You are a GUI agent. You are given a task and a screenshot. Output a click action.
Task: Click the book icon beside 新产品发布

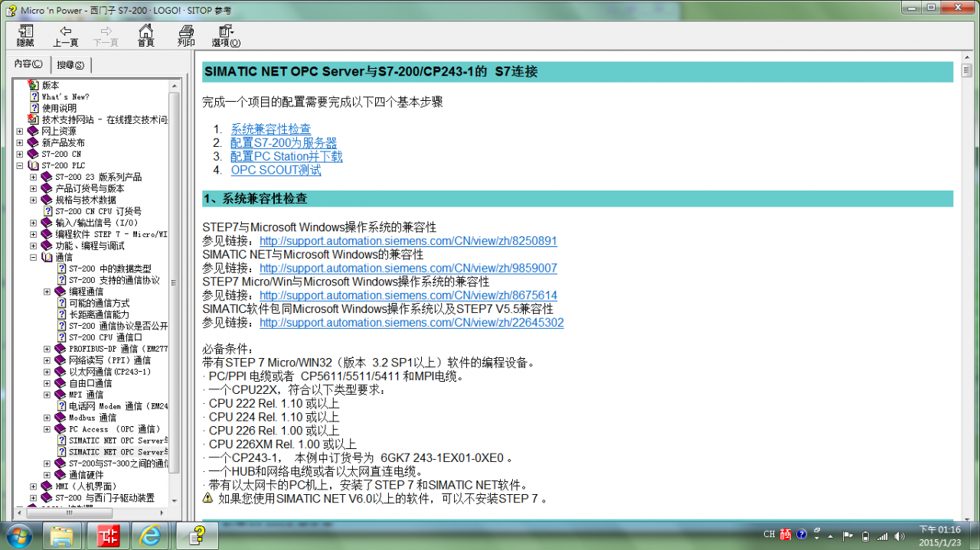33,142
